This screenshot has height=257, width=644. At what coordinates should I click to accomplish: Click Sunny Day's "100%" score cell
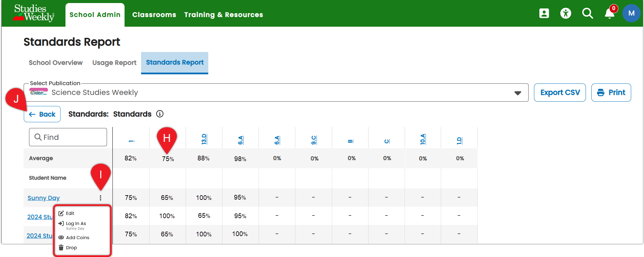tap(204, 198)
